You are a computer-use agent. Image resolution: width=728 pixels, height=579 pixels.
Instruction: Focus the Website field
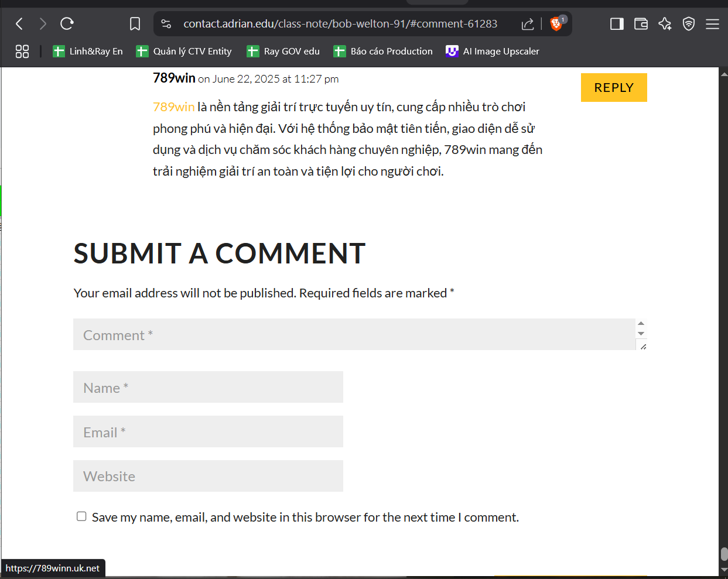tap(208, 476)
